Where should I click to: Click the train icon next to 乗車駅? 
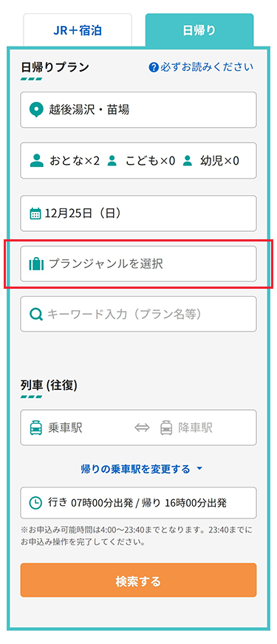click(x=35, y=428)
